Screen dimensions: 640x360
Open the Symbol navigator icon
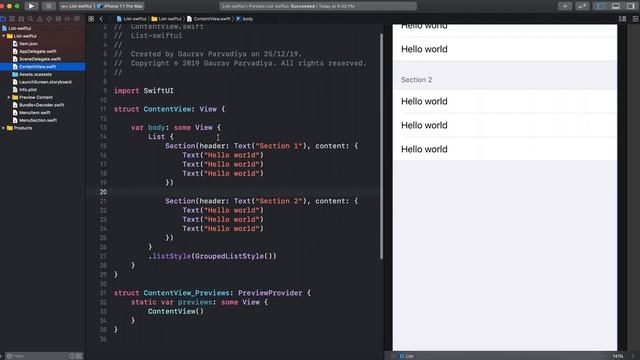click(21, 19)
